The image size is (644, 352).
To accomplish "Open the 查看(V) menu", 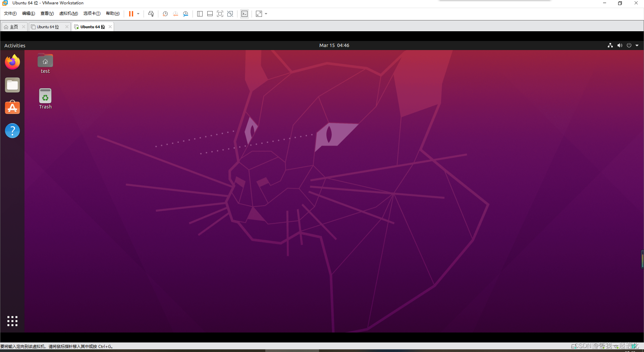I will (47, 13).
